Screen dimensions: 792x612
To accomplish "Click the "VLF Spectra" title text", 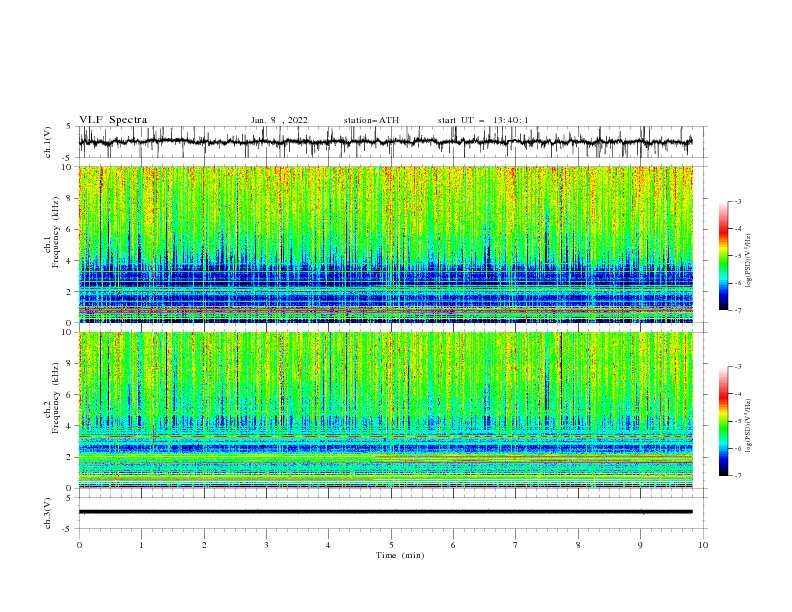I will click(x=113, y=120).
